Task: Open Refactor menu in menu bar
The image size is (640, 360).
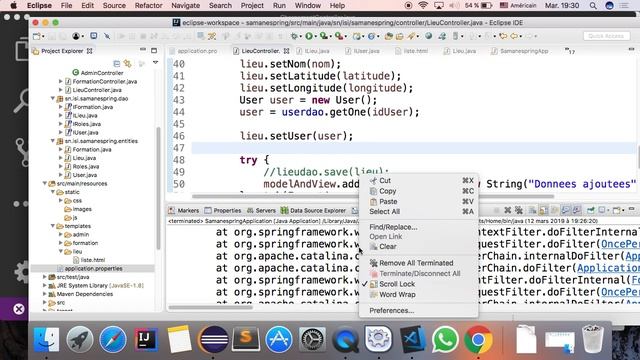Action: (x=149, y=6)
